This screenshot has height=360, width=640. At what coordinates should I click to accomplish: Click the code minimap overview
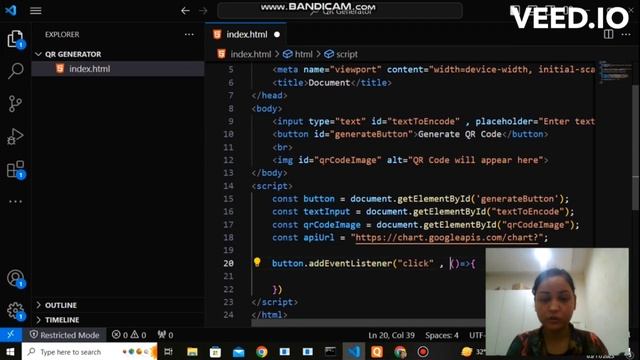point(615,73)
